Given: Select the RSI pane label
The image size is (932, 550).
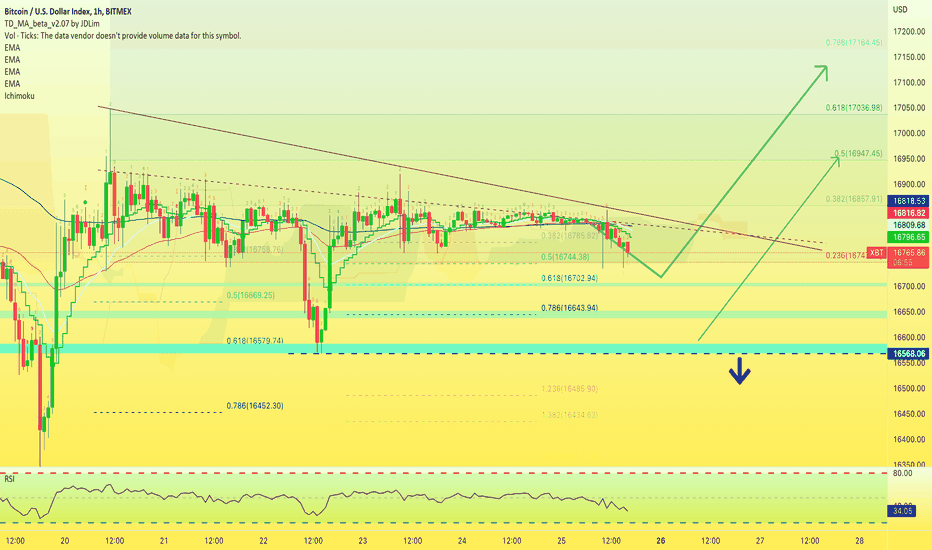Looking at the screenshot, I should [10, 479].
